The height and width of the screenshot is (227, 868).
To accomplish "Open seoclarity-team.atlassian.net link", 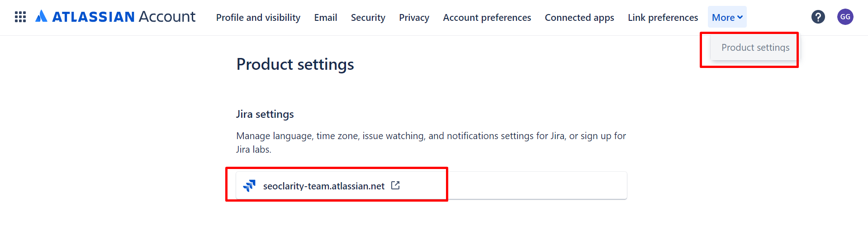I will pyautogui.click(x=323, y=186).
